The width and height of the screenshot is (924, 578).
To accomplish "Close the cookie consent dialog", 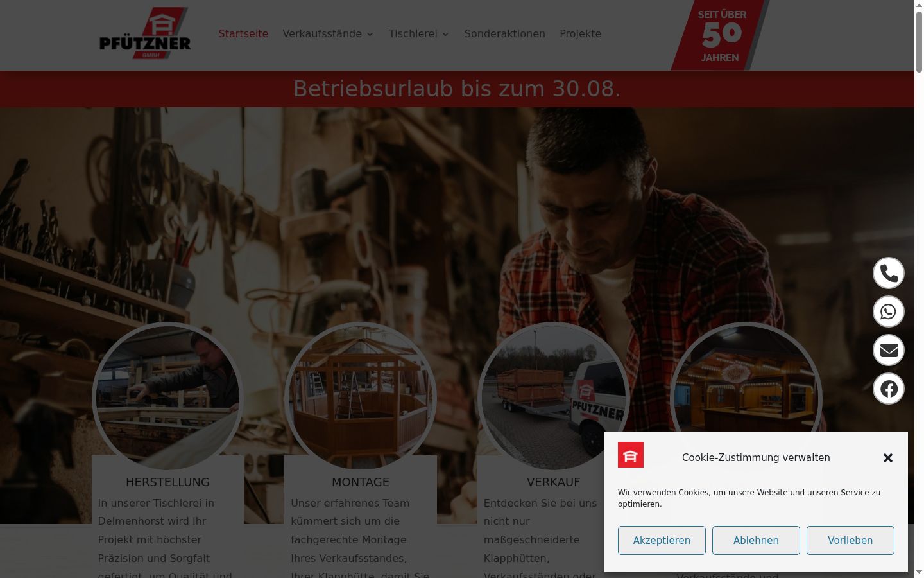I will (888, 458).
